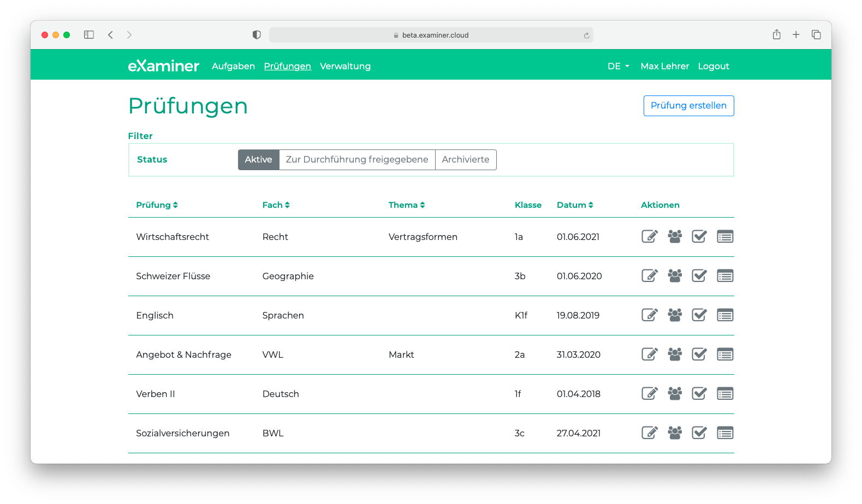Viewport: 862px width, 504px height.
Task: Create a new exam with Prüfung erstellen
Action: click(x=688, y=106)
